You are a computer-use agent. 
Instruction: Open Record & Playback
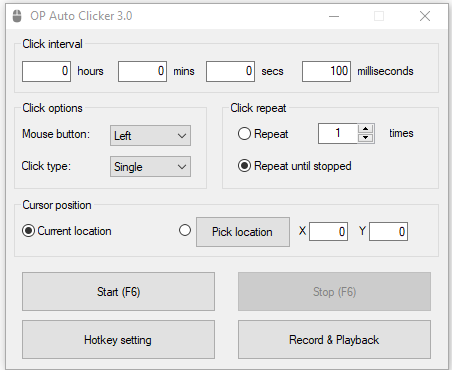tap(334, 340)
